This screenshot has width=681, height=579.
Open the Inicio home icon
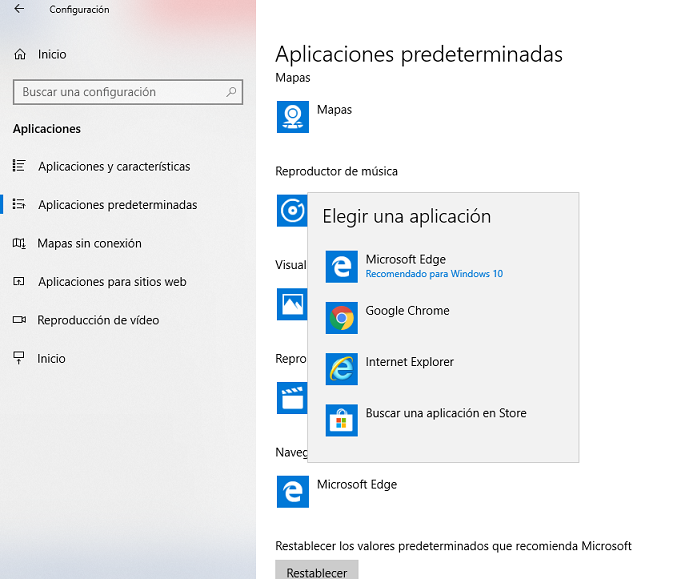coord(20,54)
